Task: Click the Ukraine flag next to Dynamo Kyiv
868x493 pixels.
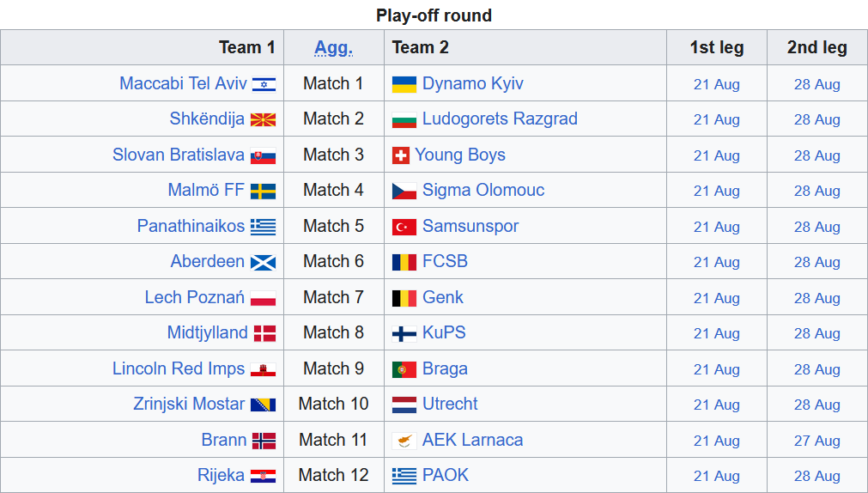Action: (404, 84)
